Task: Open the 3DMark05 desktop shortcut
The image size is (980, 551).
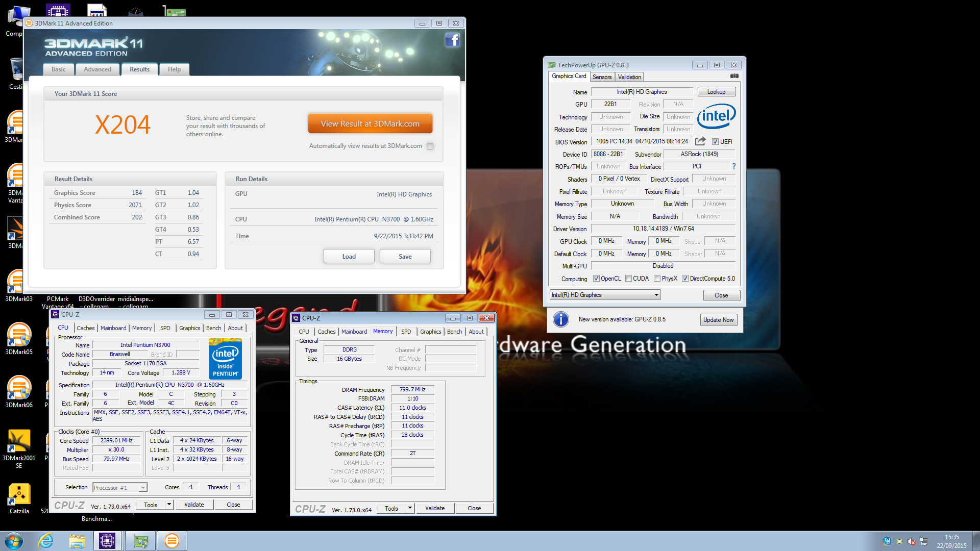Action: tap(19, 339)
